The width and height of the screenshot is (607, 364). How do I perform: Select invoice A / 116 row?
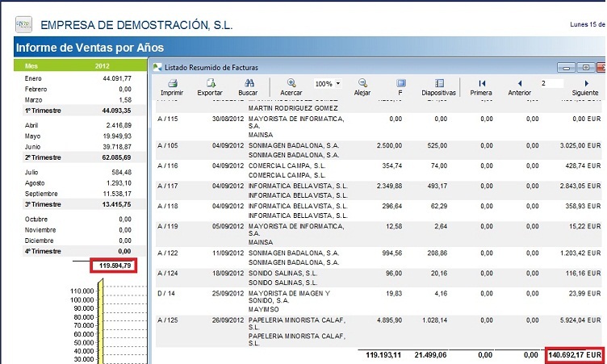click(379, 170)
